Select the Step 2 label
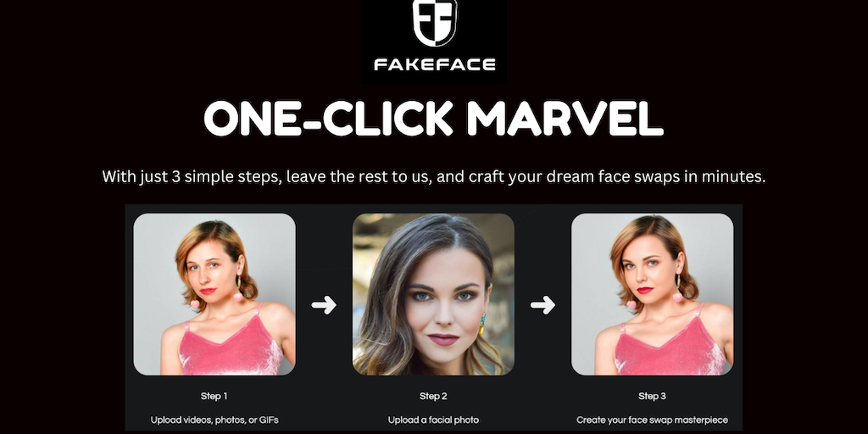This screenshot has width=868, height=434. (x=433, y=397)
